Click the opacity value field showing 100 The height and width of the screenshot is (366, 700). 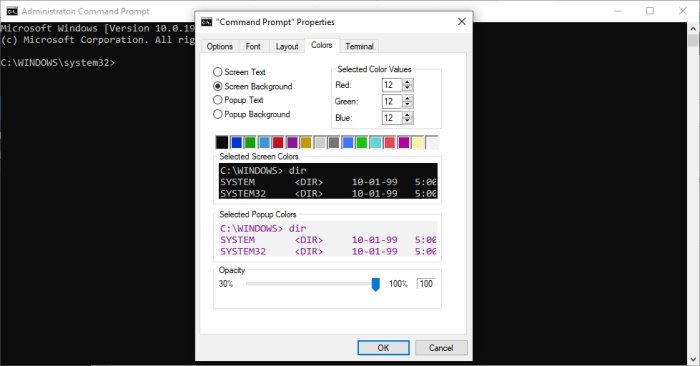pos(426,283)
